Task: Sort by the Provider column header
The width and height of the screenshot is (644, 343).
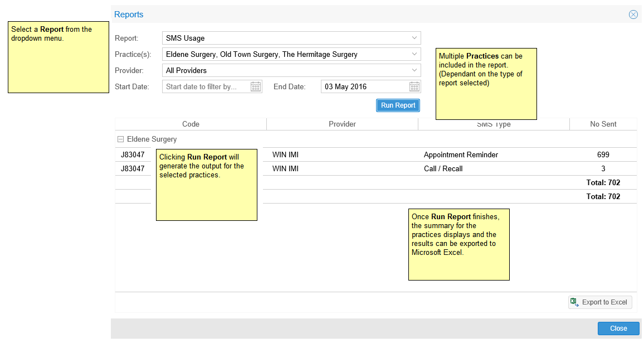Action: 342,124
